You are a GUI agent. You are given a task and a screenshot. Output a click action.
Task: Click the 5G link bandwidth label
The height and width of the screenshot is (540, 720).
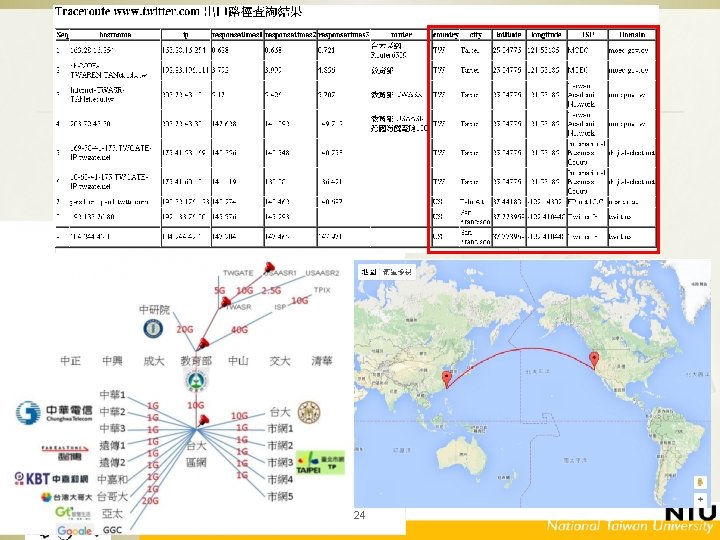[219, 291]
